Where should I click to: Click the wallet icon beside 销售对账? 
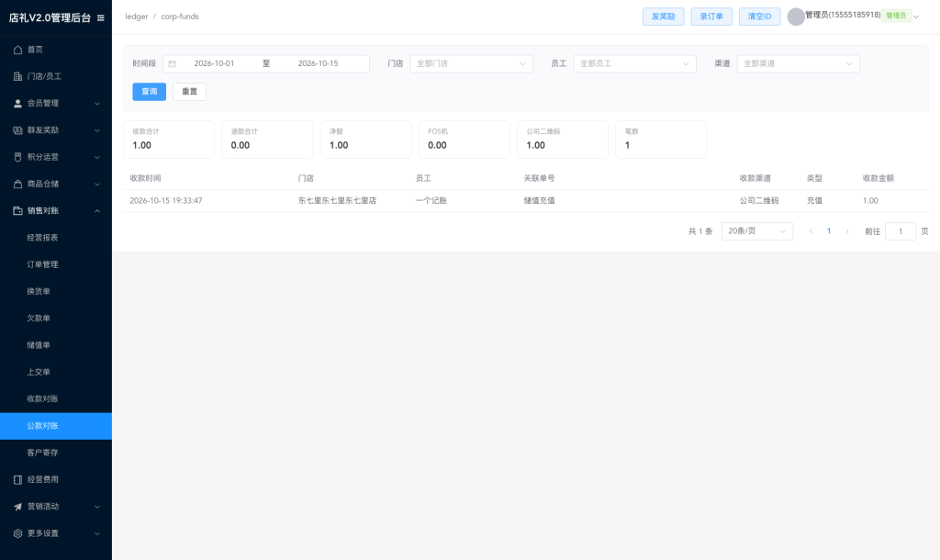point(18,210)
